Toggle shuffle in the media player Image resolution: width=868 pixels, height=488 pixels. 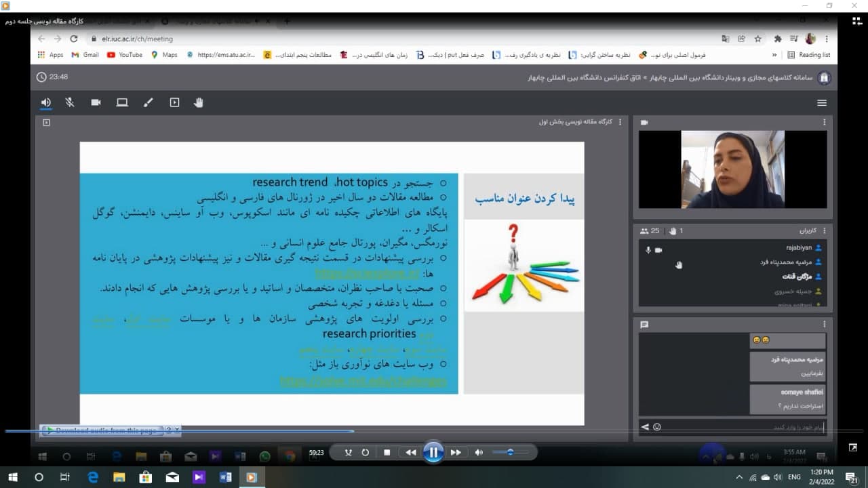349,452
